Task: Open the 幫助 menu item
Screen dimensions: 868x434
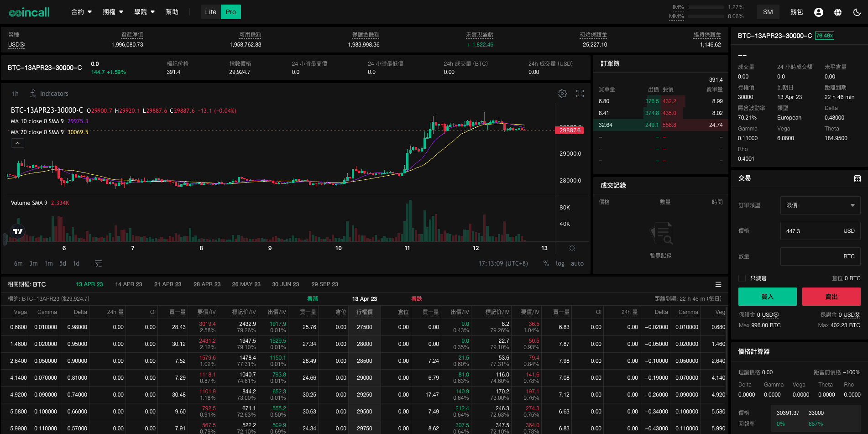Action: click(x=172, y=12)
